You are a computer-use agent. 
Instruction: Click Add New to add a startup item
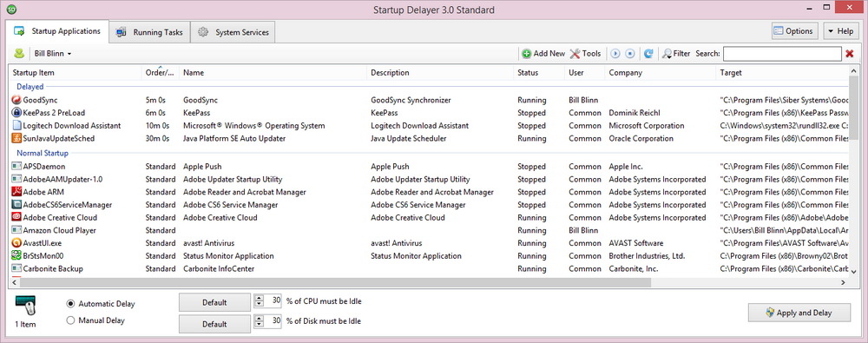(x=543, y=54)
